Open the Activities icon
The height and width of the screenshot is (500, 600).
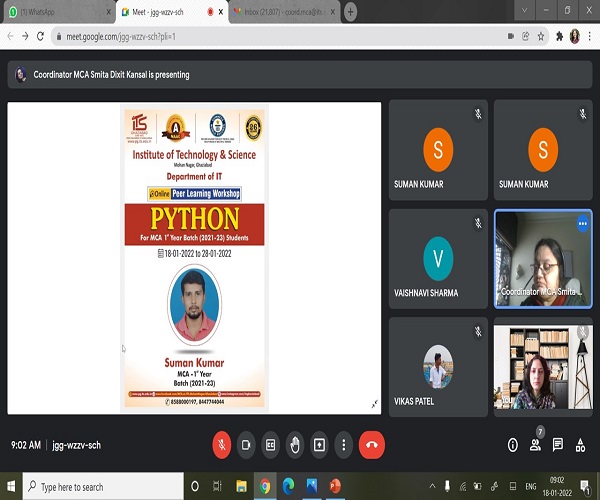tap(580, 445)
